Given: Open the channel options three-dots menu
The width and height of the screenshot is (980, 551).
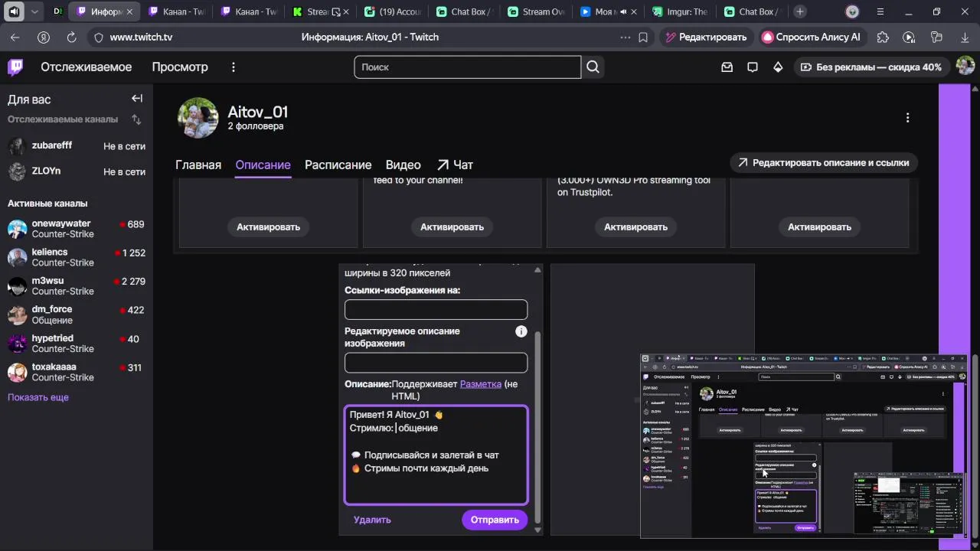Looking at the screenshot, I should [907, 118].
